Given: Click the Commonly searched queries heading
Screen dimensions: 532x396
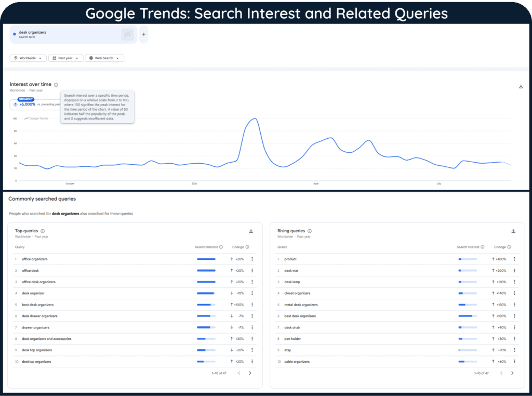Looking at the screenshot, I should click(x=42, y=199).
